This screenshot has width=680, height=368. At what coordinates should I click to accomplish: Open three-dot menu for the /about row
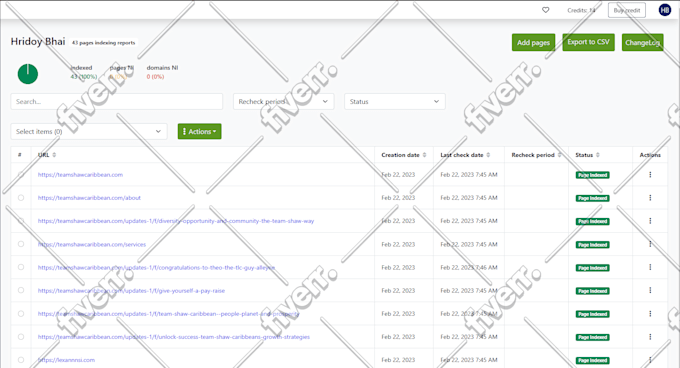click(x=650, y=198)
